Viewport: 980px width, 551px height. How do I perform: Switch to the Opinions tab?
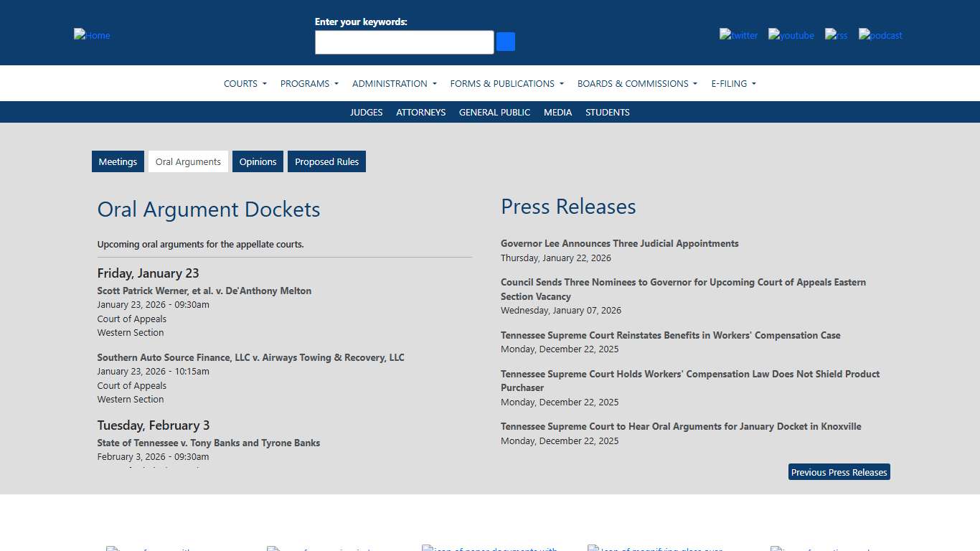click(x=258, y=161)
